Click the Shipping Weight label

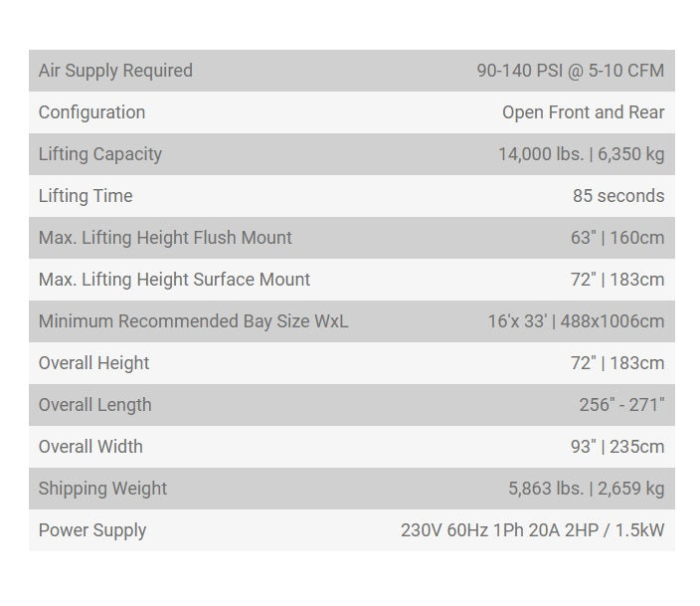point(102,489)
